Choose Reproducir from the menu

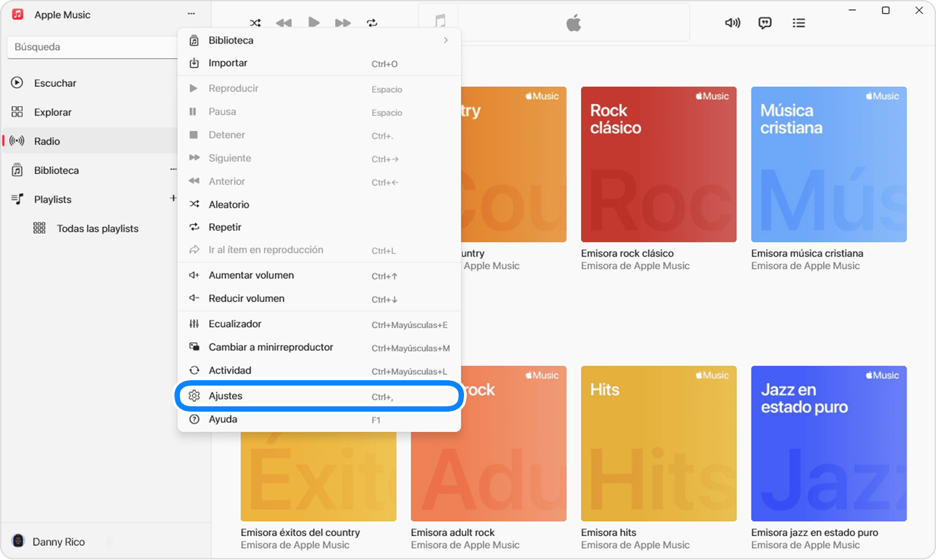(319, 88)
